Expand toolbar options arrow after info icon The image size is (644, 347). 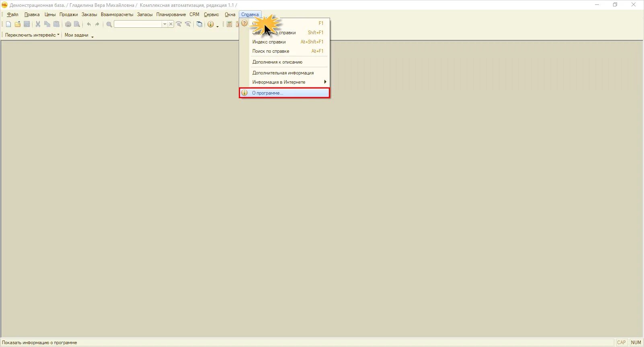(217, 26)
